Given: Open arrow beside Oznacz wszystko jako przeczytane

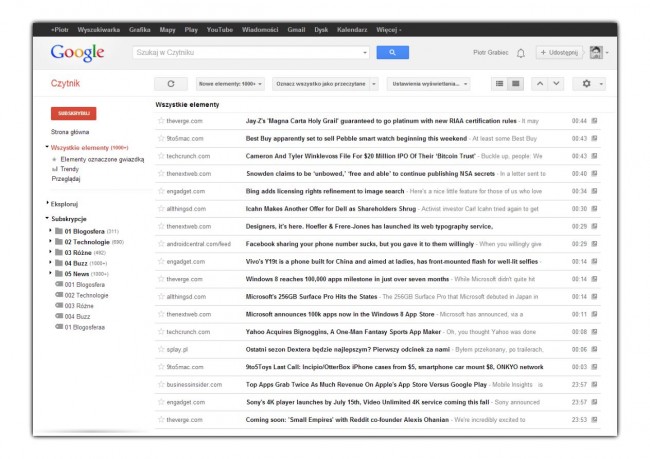Looking at the screenshot, I should coord(374,84).
